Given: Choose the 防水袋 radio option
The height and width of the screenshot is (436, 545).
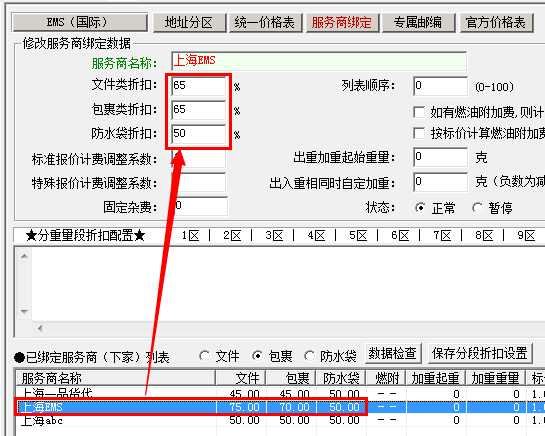Looking at the screenshot, I should pos(309,355).
